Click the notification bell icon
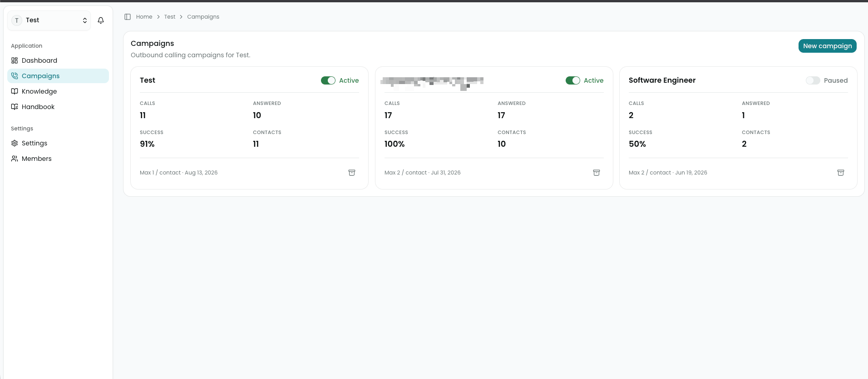Screen dimensions: 868x379 (101, 20)
